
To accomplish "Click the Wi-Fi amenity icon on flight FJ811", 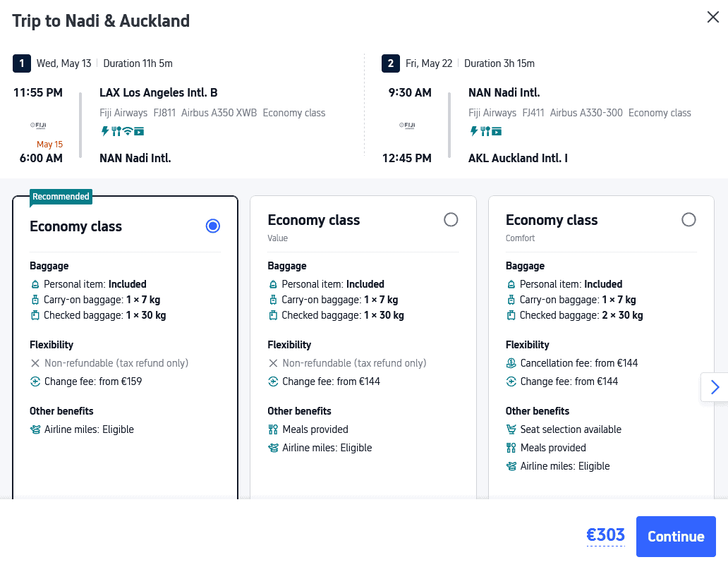I will point(128,131).
